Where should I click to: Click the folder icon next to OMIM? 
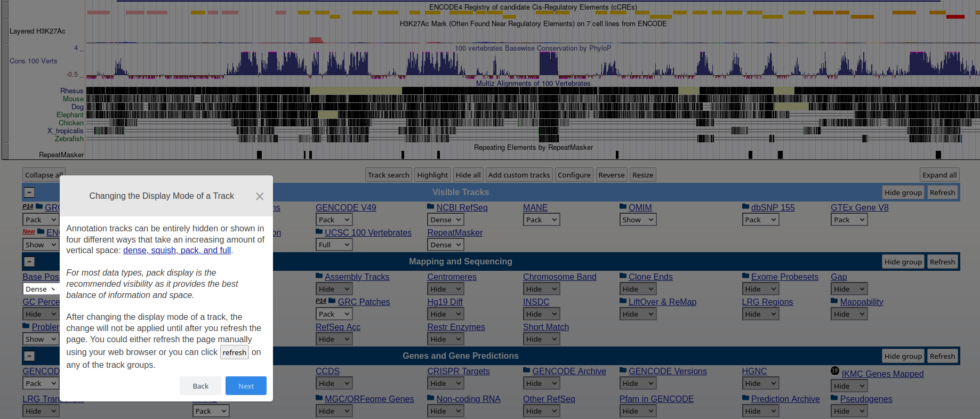pos(623,207)
